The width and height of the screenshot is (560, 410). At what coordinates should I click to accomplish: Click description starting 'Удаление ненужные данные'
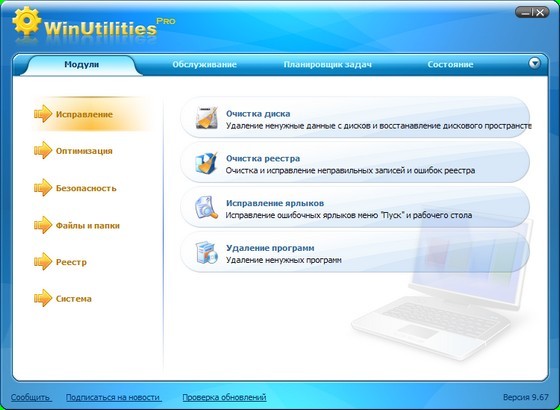tap(378, 126)
